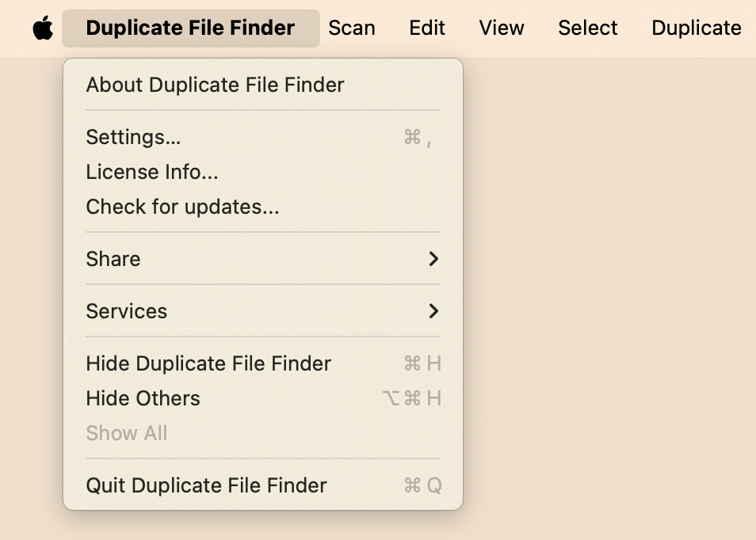Click the ⌘, shortcut hint beside Settings

[418, 138]
